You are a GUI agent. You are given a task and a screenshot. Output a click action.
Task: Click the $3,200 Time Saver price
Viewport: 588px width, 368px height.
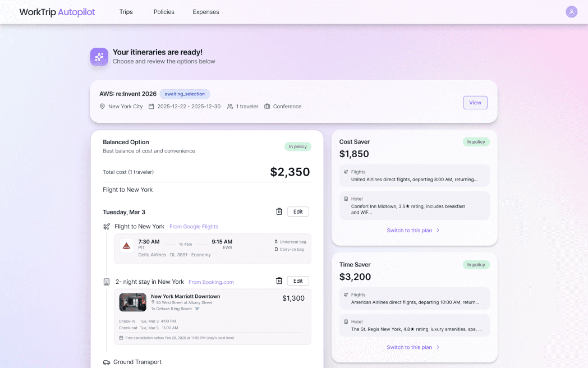point(355,277)
